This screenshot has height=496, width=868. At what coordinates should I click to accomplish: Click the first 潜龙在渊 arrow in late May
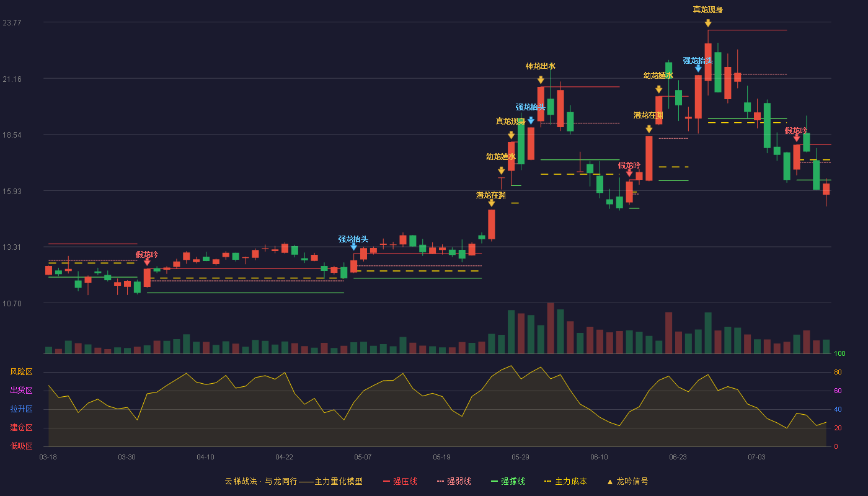491,203
